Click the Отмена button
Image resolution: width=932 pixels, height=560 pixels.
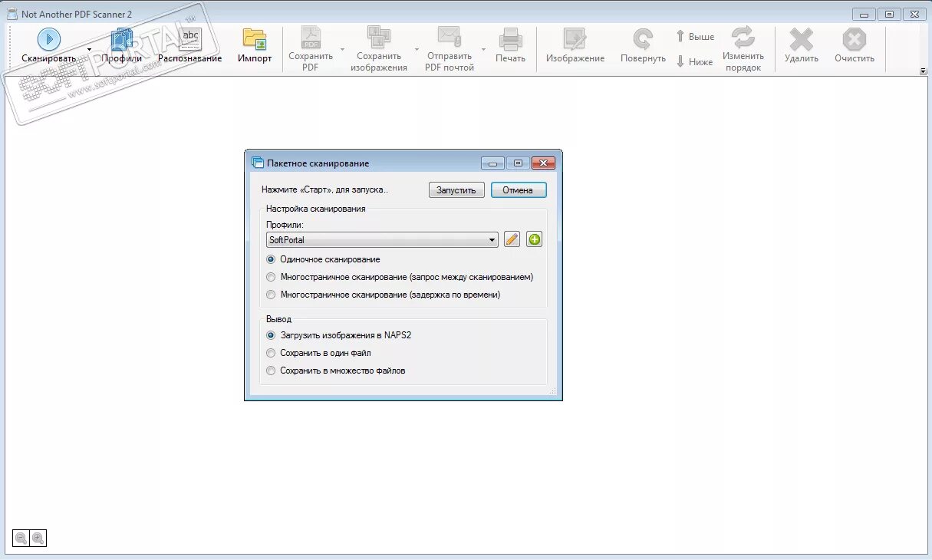coord(518,190)
